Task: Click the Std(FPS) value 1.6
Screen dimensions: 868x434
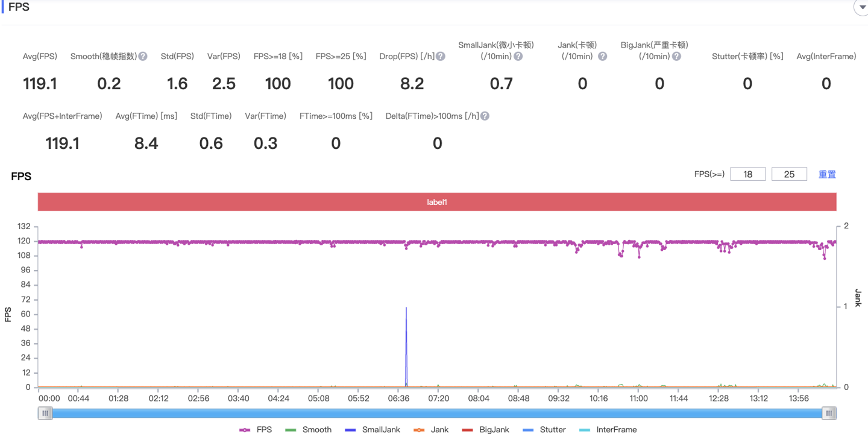Action: click(177, 84)
